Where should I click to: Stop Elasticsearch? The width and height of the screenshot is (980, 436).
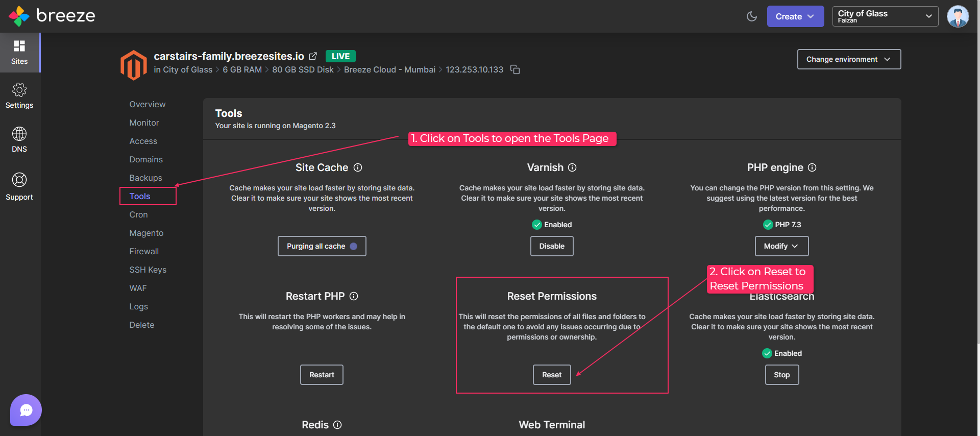782,375
